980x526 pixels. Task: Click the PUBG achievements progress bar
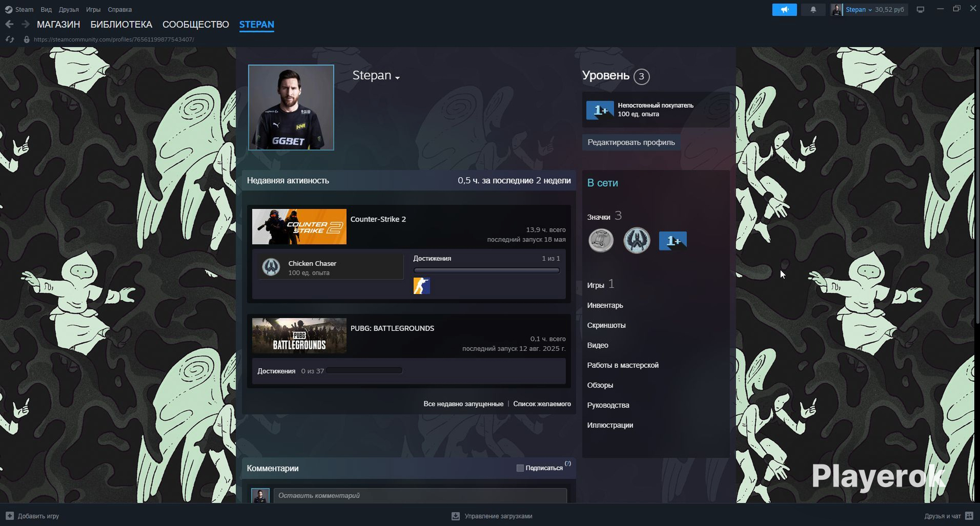pos(364,371)
